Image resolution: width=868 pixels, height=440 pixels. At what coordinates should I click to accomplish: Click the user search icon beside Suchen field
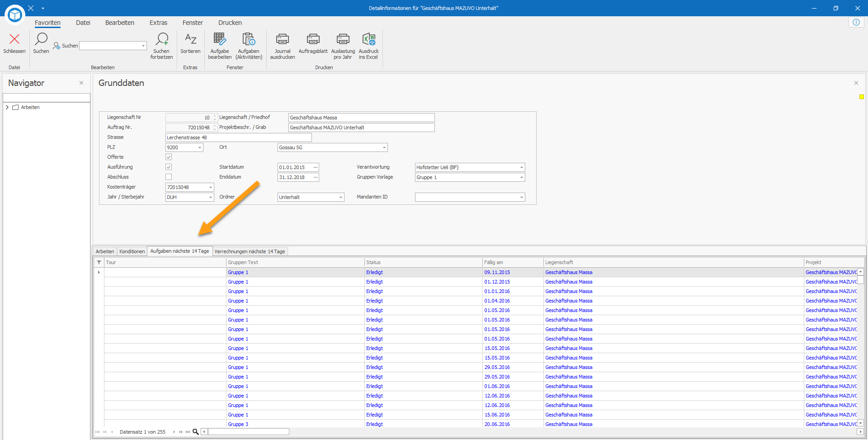point(57,46)
